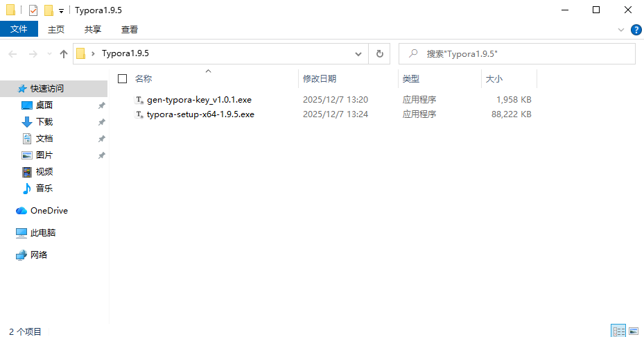This screenshot has width=644, height=337.
Task: Expand the ribbon with the chevron
Action: [x=620, y=30]
